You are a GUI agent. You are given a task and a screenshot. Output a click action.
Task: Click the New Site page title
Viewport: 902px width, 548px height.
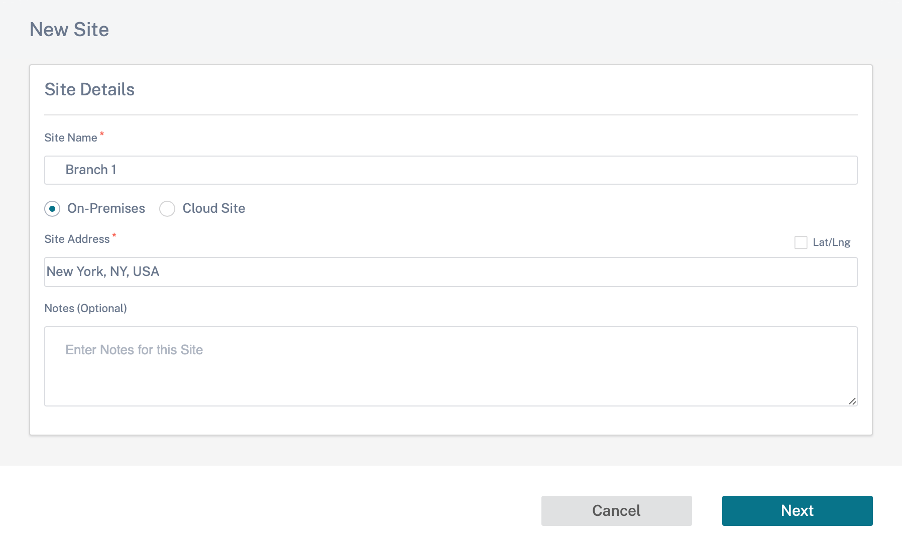69,30
